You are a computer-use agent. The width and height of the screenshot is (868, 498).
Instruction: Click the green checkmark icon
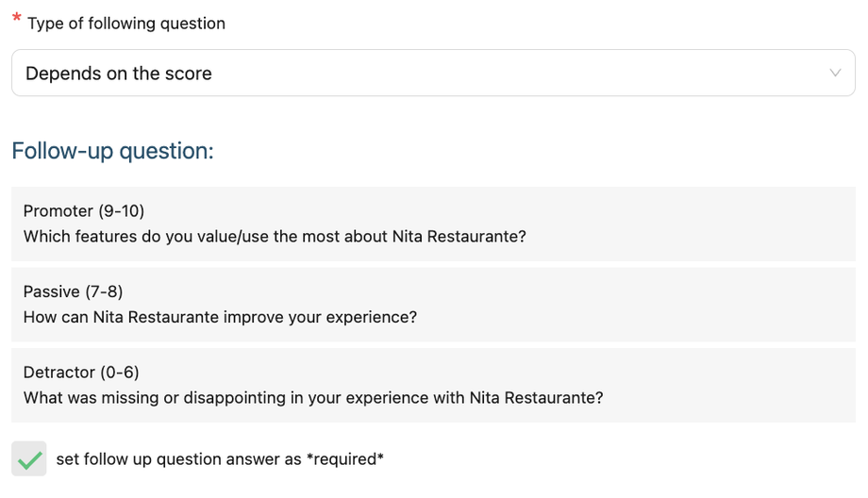[29, 460]
